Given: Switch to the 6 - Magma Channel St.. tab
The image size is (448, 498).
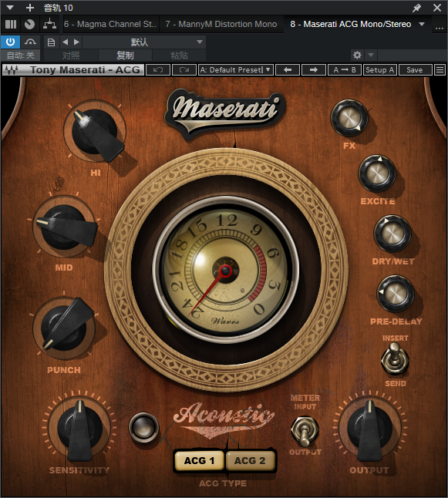Looking at the screenshot, I should click(110, 24).
